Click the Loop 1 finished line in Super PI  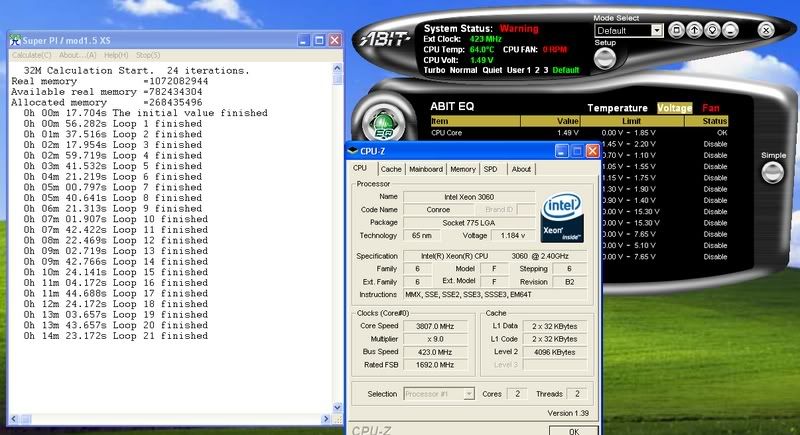pos(112,123)
